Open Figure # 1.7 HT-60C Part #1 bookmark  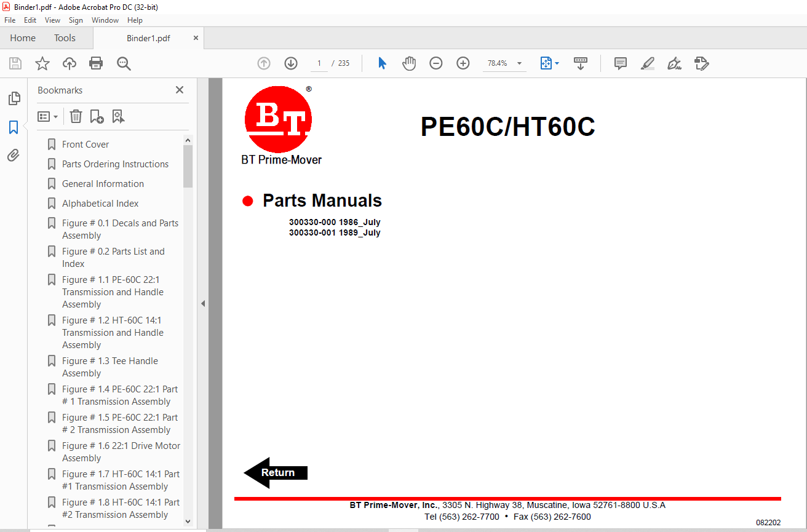pyautogui.click(x=121, y=480)
